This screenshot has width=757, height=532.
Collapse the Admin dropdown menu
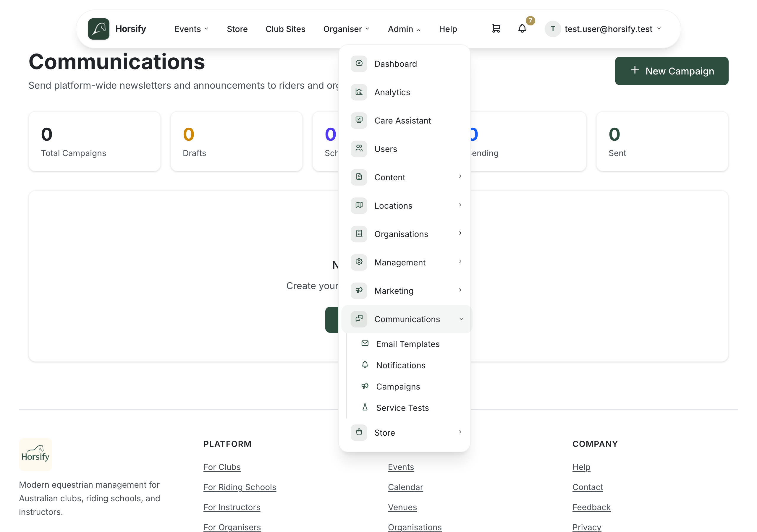pyautogui.click(x=404, y=29)
